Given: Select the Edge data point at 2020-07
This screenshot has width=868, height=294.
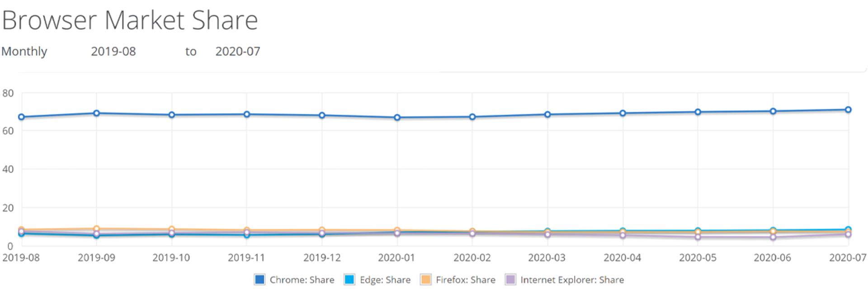Looking at the screenshot, I should tap(848, 229).
